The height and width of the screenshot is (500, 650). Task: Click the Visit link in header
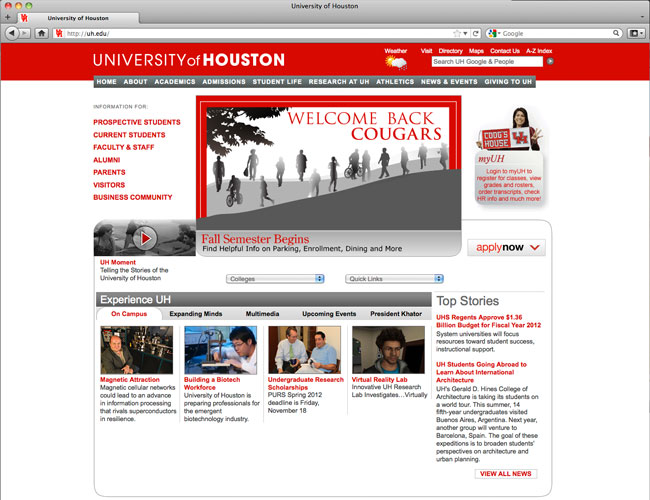427,51
